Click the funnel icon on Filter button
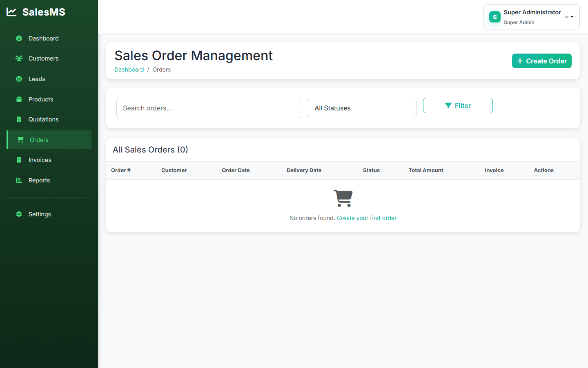This screenshot has height=368, width=588. 448,105
